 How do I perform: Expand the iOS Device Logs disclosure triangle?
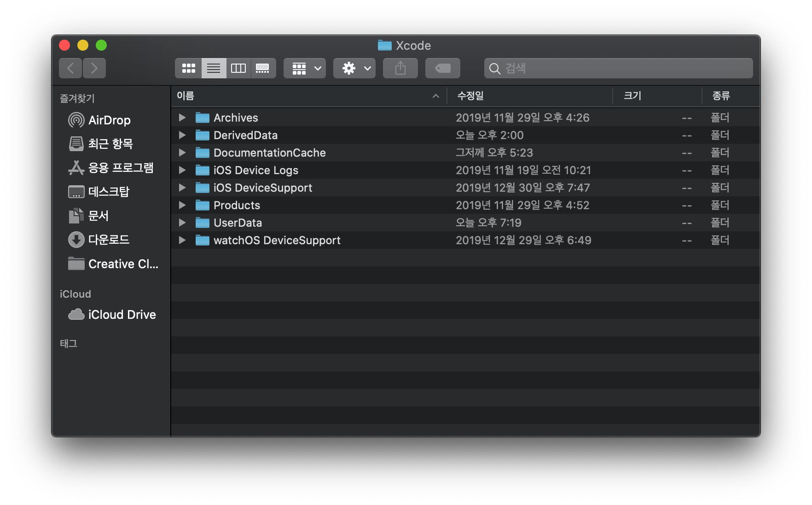(x=182, y=170)
